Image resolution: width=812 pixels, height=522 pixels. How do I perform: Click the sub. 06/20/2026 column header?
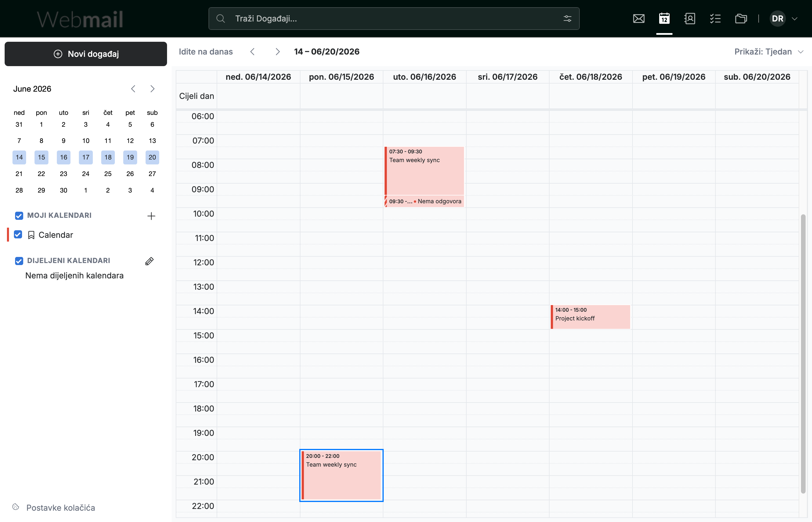[x=757, y=77]
